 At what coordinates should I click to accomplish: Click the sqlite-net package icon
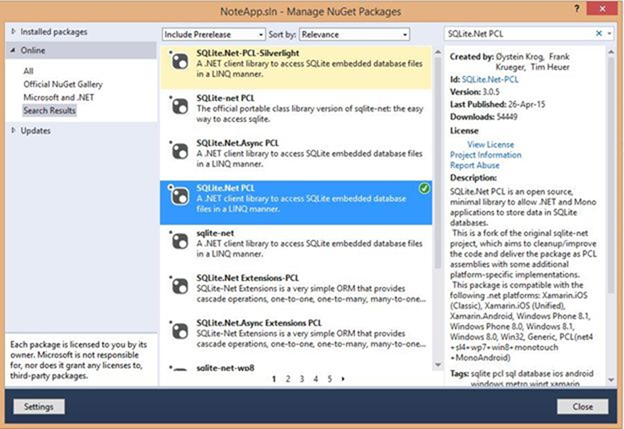click(179, 241)
